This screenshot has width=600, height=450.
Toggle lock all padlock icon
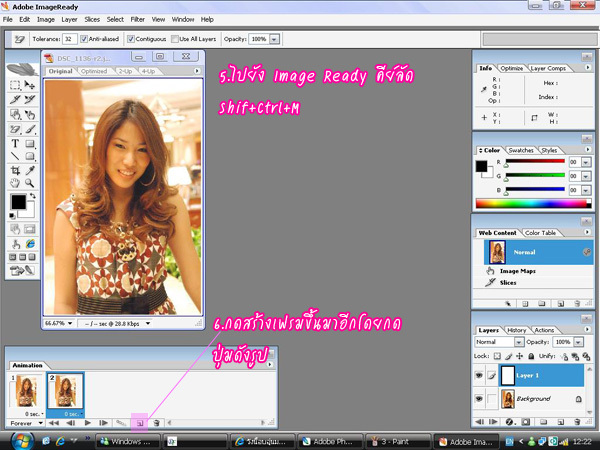[531, 356]
